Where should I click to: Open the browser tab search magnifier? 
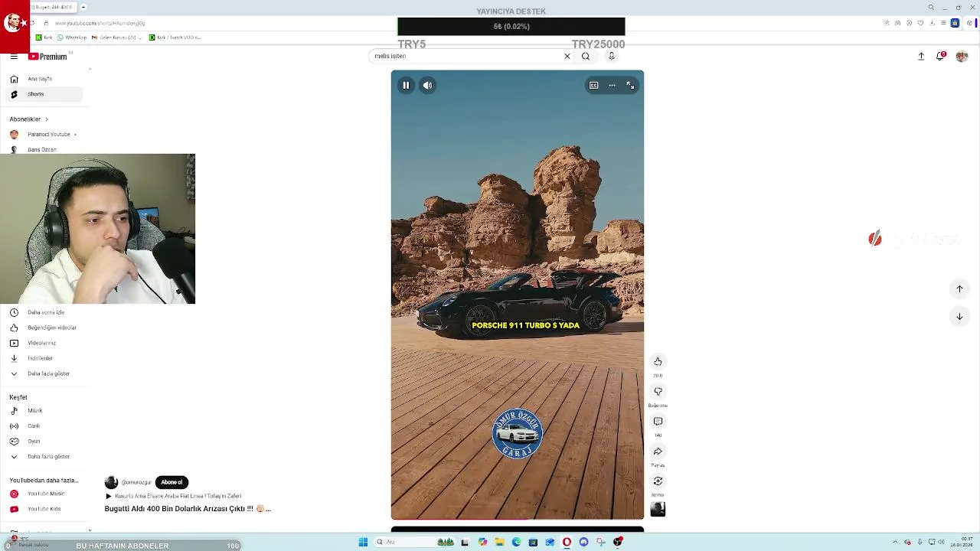coord(931,8)
